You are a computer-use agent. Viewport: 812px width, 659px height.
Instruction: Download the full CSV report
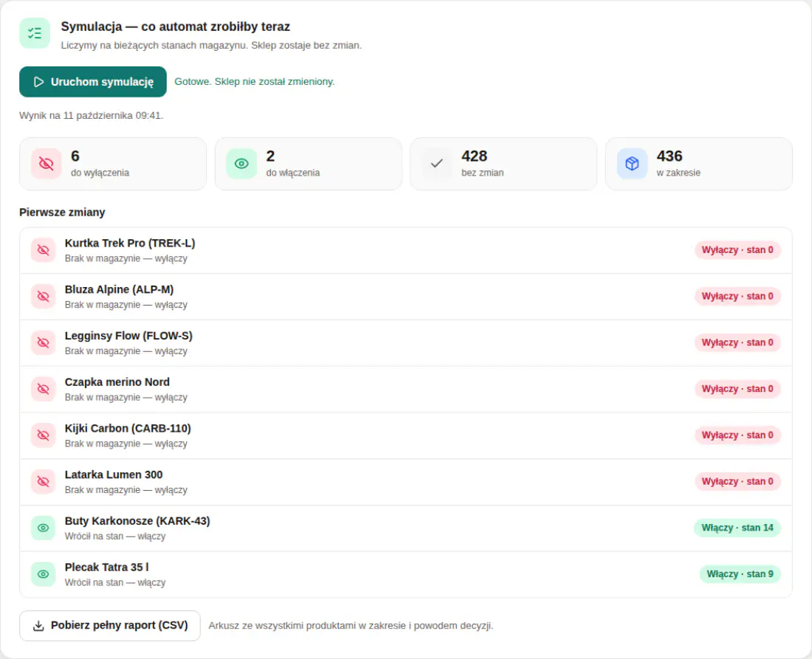110,625
